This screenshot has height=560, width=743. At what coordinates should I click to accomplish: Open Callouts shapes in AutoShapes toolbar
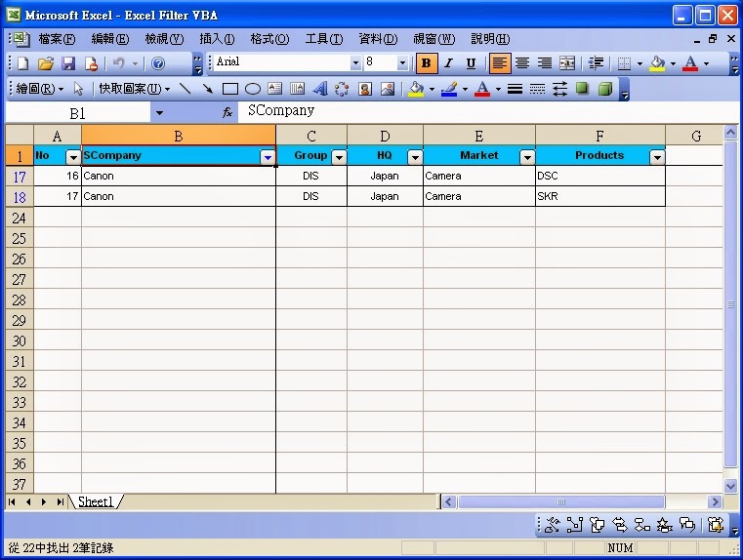(687, 525)
